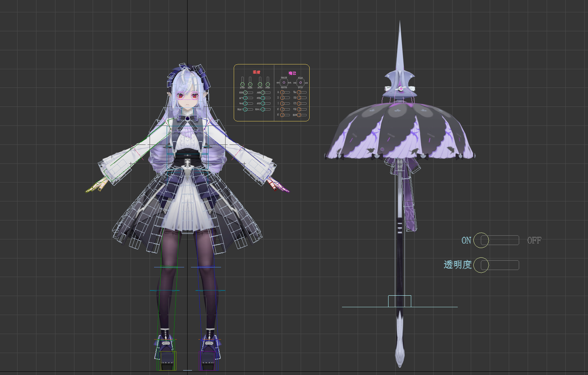
Task: Select the umbrella base square controller
Action: (x=400, y=301)
